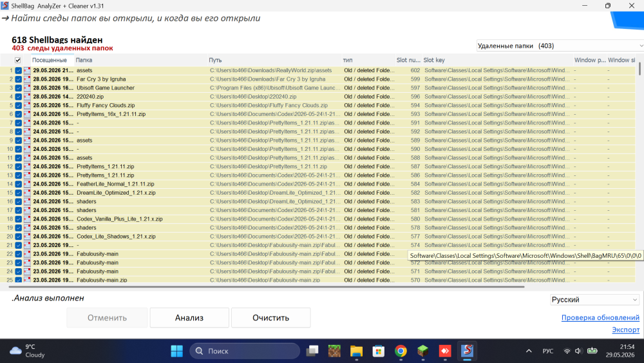Image resolution: width=644 pixels, height=363 pixels.
Task: Click the Очистить button
Action: click(270, 318)
